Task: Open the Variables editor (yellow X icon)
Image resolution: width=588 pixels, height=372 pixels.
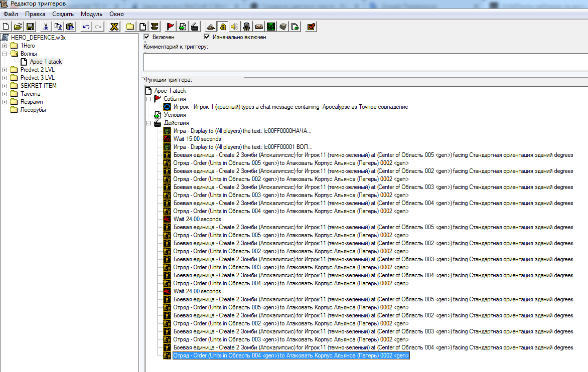Action: 114,26
